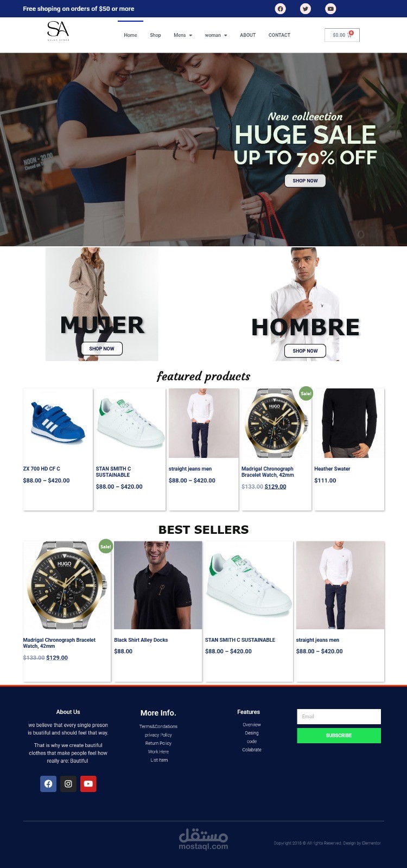Click the green SUBSCRIBE button

tap(339, 736)
